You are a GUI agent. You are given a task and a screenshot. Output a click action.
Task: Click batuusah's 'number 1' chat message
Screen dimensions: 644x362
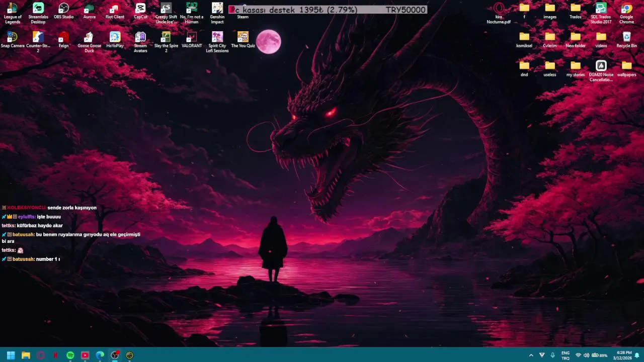tap(31, 259)
